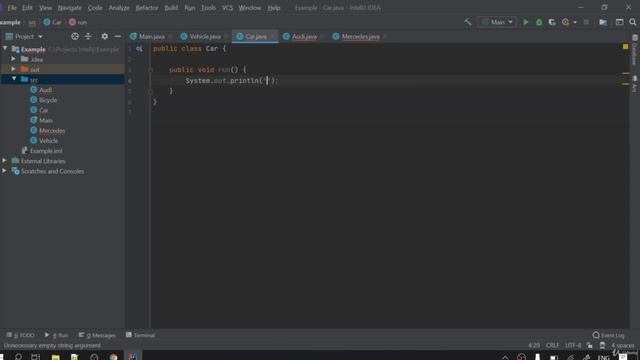The image size is (640, 360).
Task: Open Project Structure icon in toolbar
Action: (x=603, y=22)
